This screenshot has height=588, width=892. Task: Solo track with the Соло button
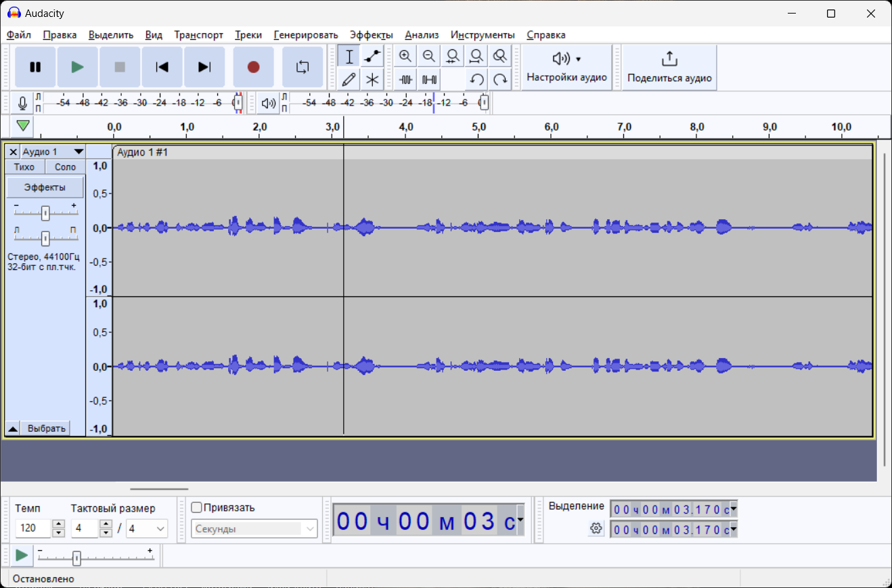(66, 167)
